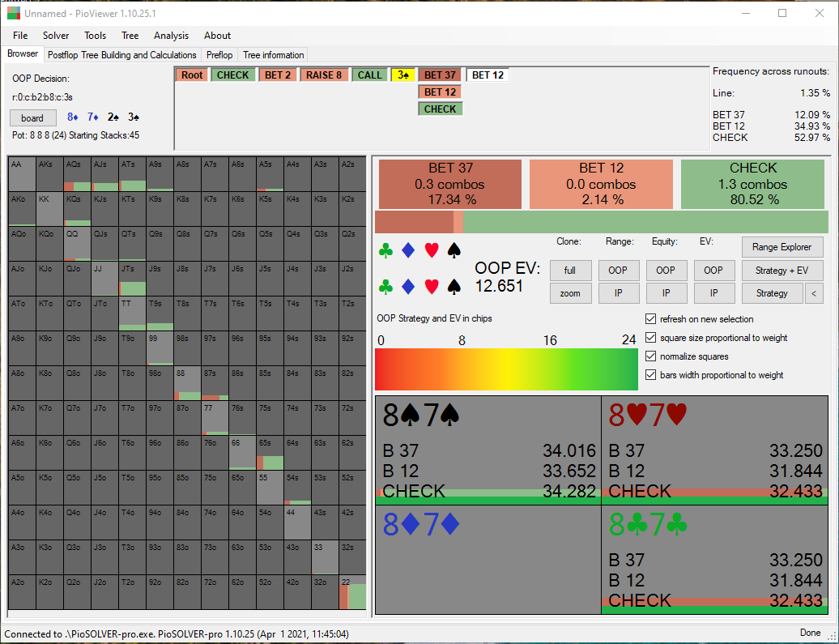Viewport: 839px width, 644px height.
Task: Select the CHECK strategy color block
Action: point(752,184)
